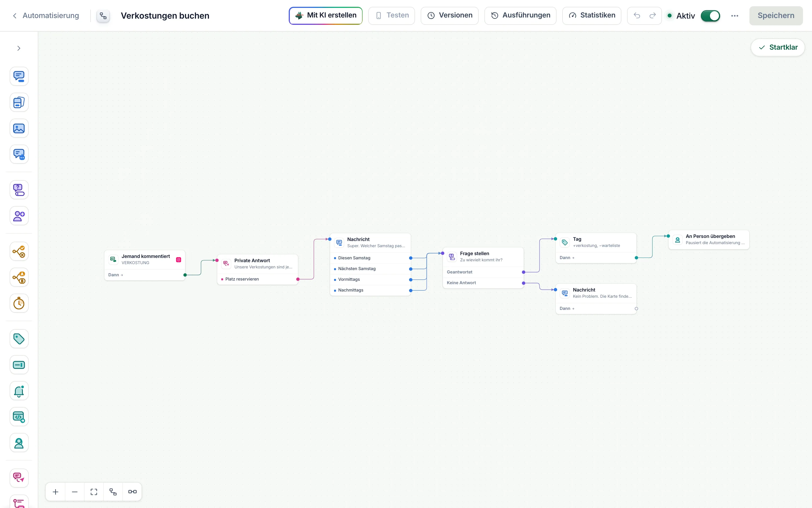Redo the last change
Viewport: 812px width, 508px height.
pyautogui.click(x=652, y=16)
